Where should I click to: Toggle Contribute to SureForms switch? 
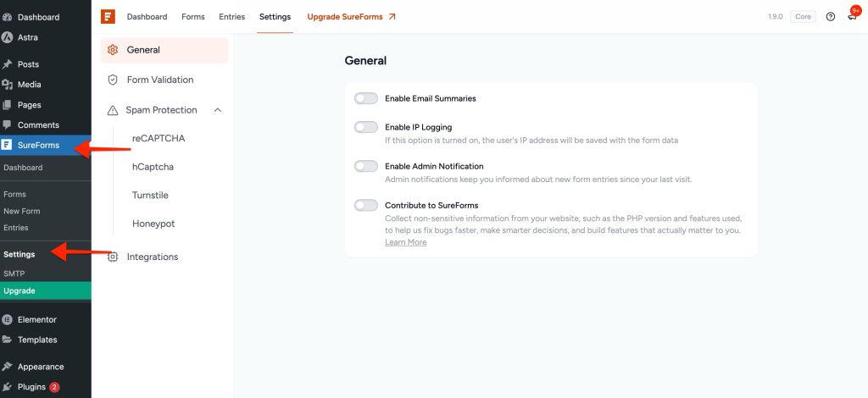pos(366,205)
